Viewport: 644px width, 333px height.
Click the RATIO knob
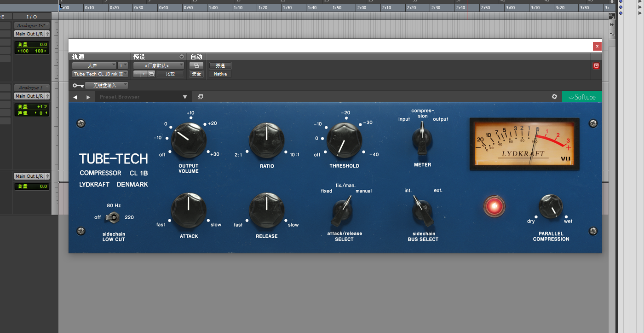(266, 140)
